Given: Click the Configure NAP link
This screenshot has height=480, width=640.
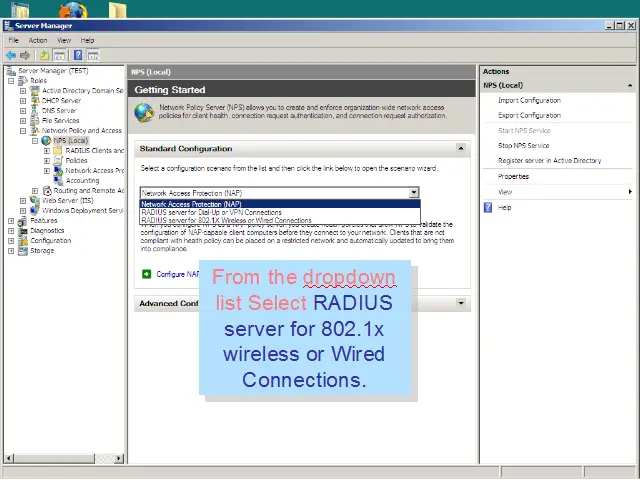Looking at the screenshot, I should point(178,274).
